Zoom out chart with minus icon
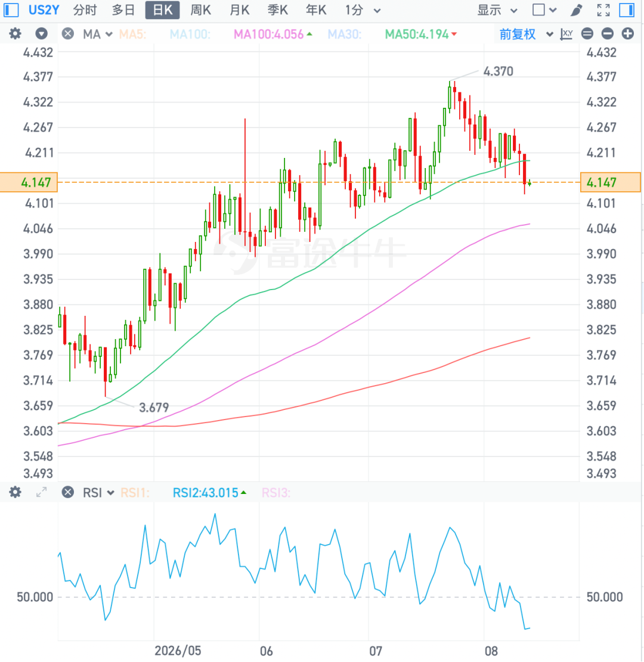 click(608, 34)
